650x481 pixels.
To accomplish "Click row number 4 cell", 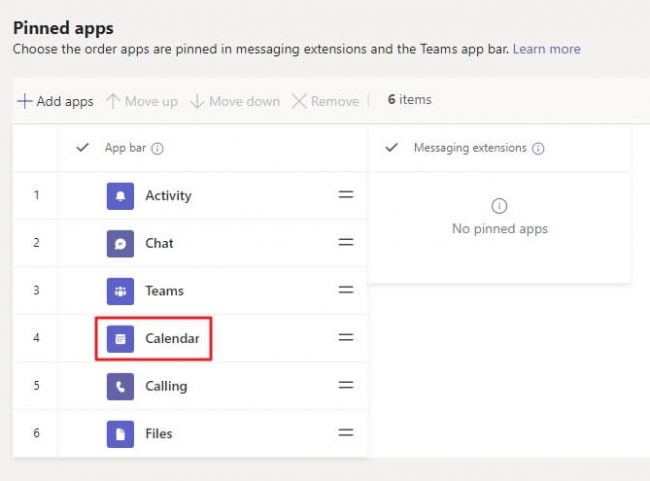I will point(36,338).
